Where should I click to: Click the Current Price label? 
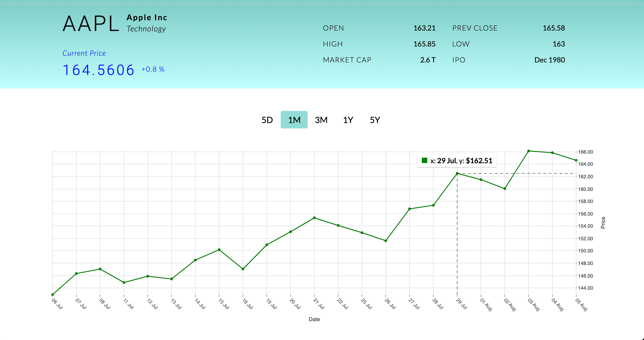coord(84,53)
